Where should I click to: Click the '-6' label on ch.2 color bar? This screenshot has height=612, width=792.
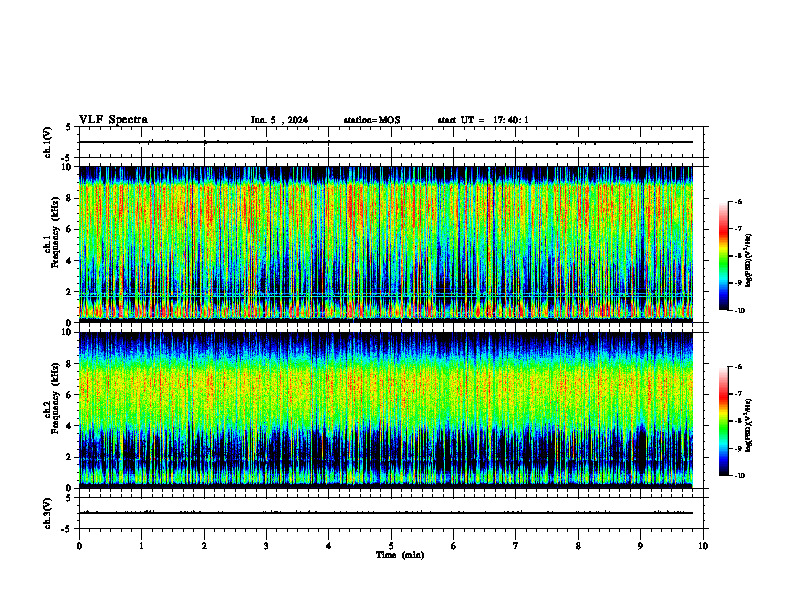pyautogui.click(x=738, y=367)
